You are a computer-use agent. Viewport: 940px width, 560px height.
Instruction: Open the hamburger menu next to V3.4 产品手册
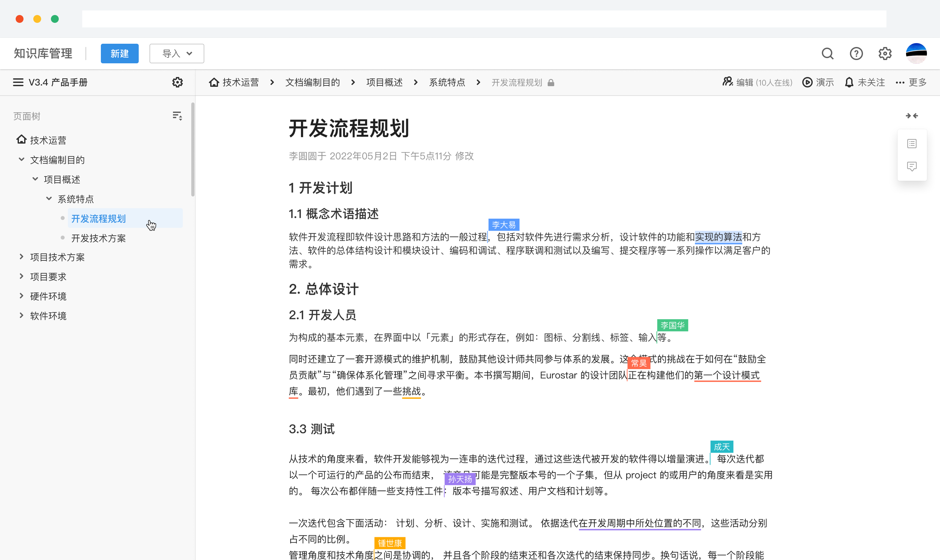coord(18,82)
